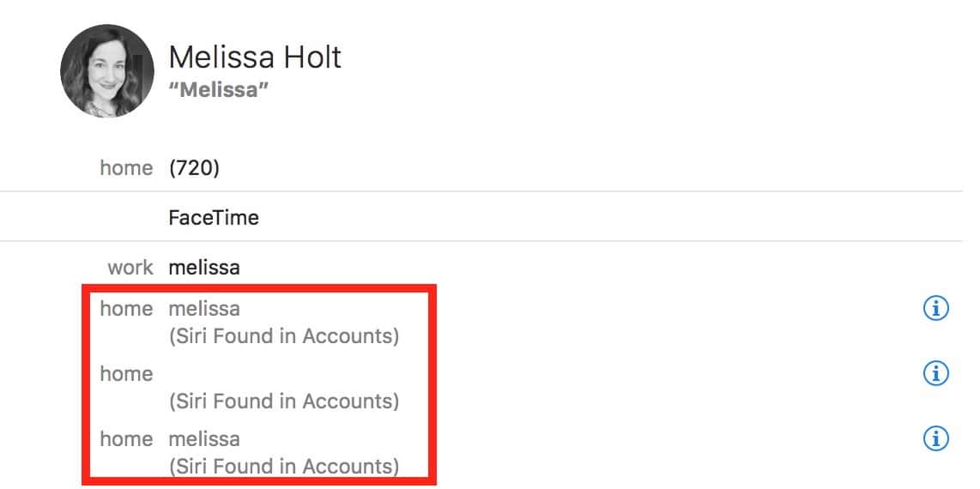Open info for the middle Siri-found entry

pos(935,373)
